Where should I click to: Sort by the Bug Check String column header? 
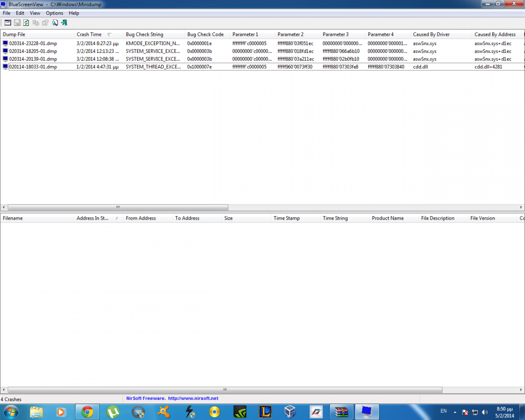click(x=154, y=34)
